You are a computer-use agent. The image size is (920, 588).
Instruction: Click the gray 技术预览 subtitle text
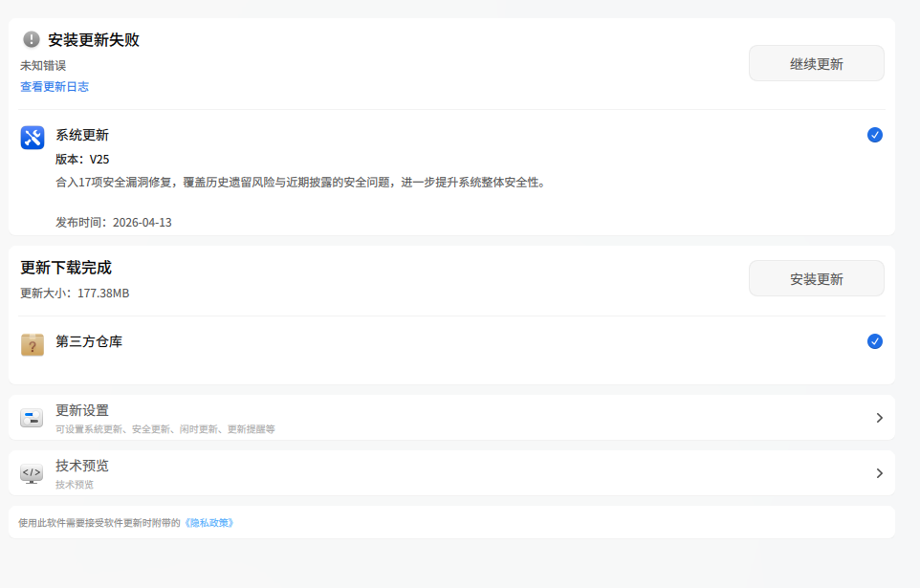point(75,484)
